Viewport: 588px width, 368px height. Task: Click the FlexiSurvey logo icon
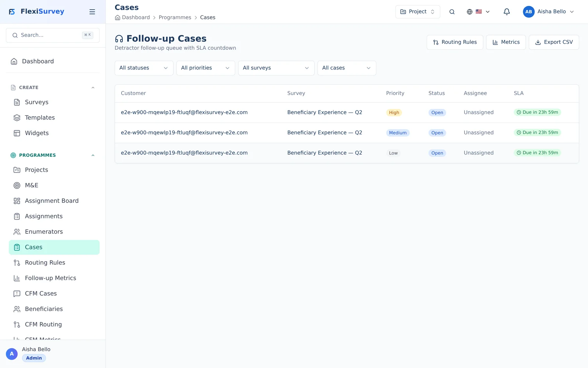pos(12,12)
